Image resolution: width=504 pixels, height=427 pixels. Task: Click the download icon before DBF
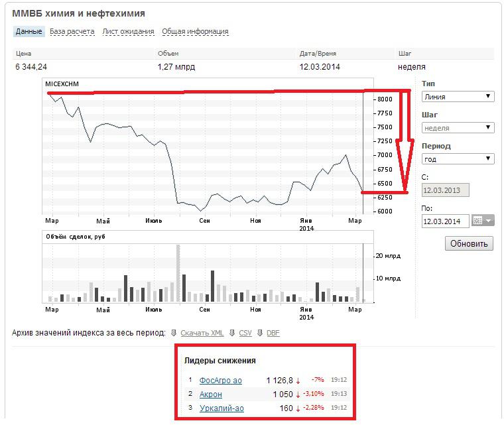coord(260,333)
